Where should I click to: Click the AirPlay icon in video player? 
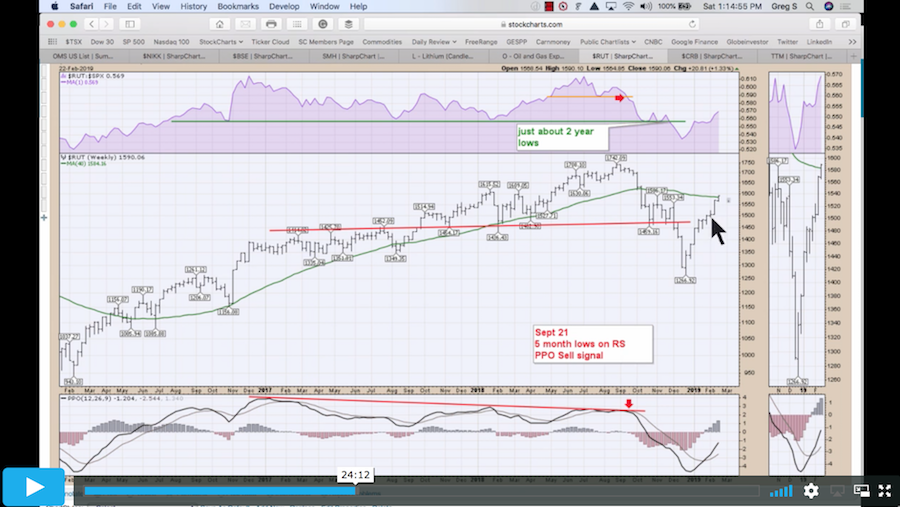[x=837, y=491]
